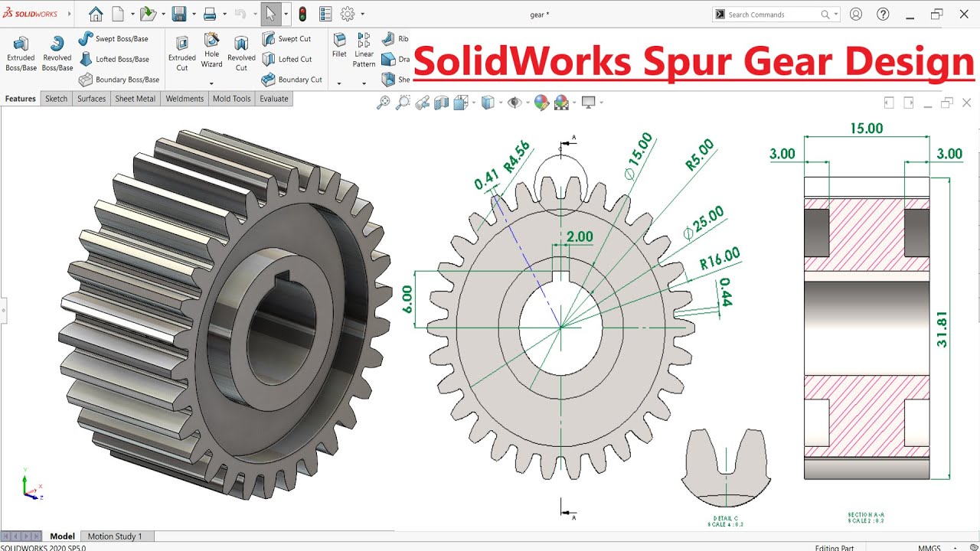Expand the Print dropdown arrow
Viewport: 980px width, 551px height.
[x=224, y=15]
